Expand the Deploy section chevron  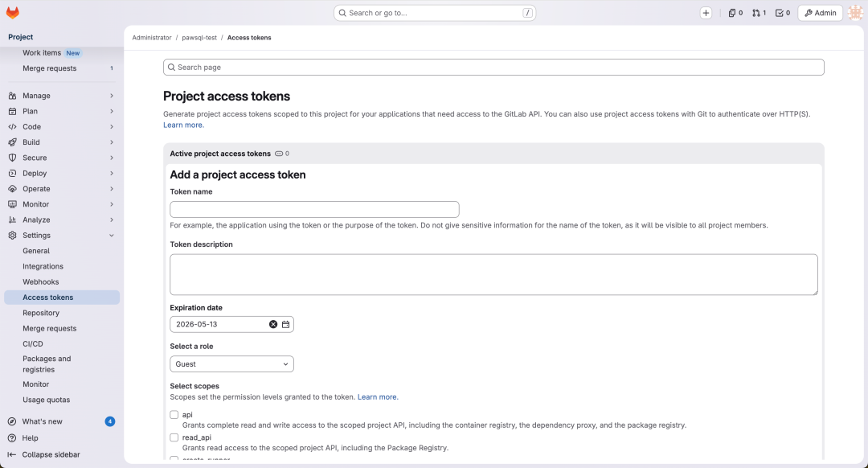pos(111,174)
